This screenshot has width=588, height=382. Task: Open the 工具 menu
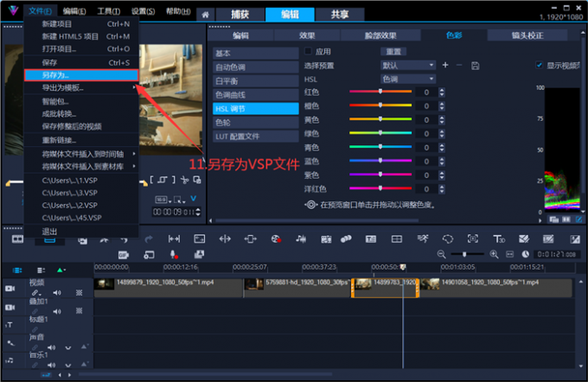(x=109, y=11)
